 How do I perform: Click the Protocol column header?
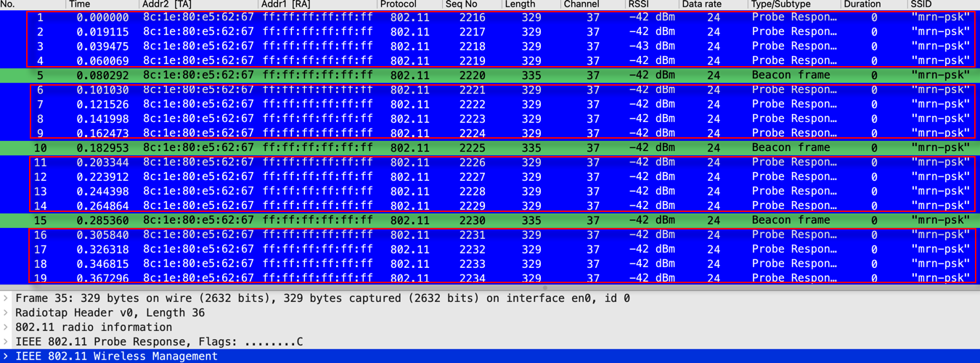[398, 4]
